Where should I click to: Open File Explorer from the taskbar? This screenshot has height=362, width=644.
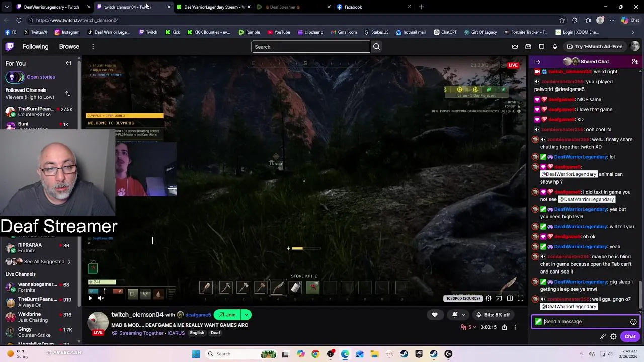pyautogui.click(x=374, y=354)
